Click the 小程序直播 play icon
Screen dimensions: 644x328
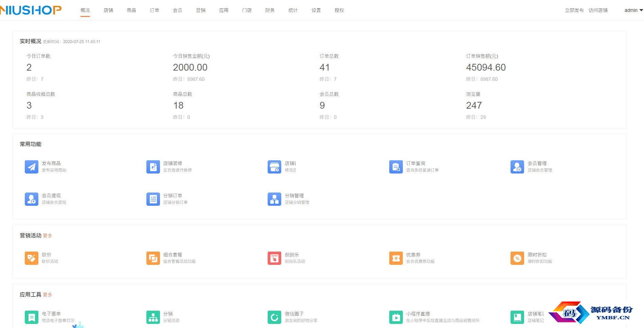pos(396,317)
